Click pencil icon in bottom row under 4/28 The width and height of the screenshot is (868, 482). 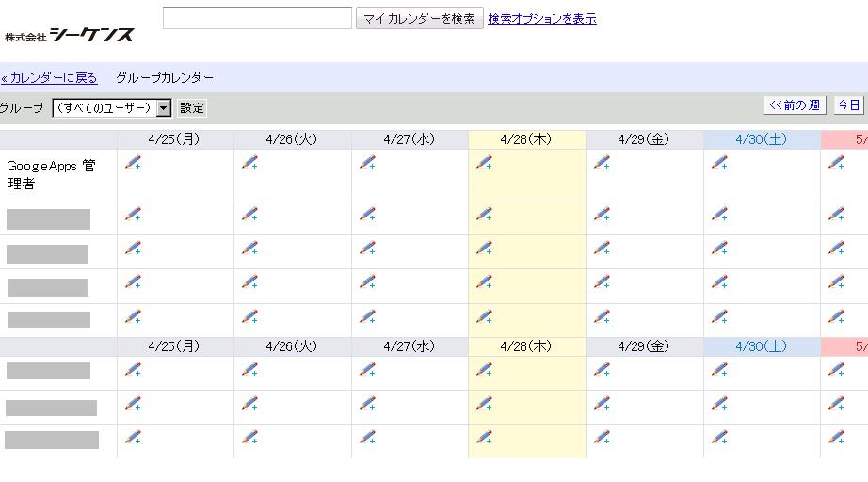click(x=484, y=437)
